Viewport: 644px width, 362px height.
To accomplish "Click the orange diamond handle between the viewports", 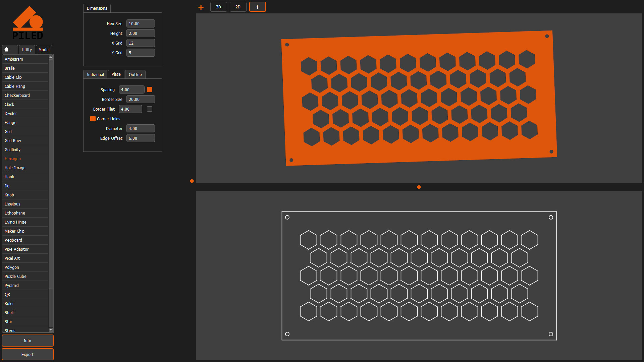I will (x=419, y=187).
